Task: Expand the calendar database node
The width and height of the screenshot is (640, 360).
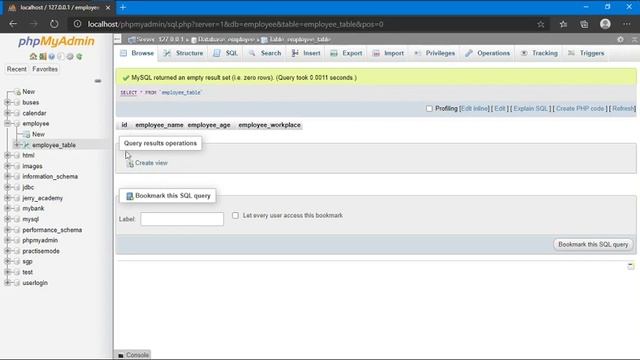Action: (x=7, y=113)
